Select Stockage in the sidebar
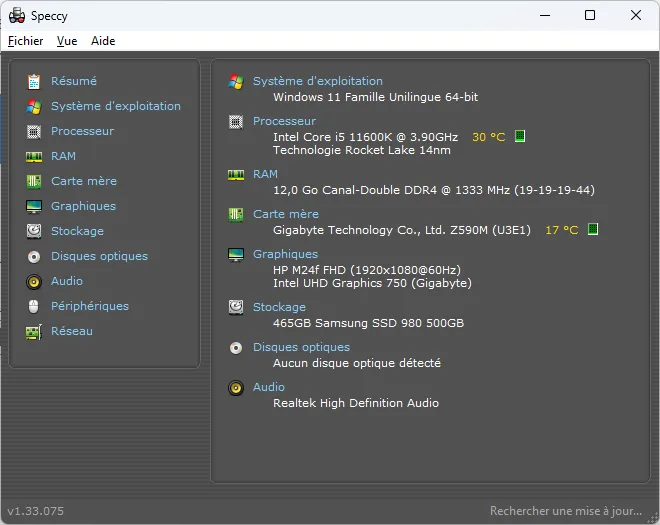Screen dimensions: 660x525 point(77,231)
